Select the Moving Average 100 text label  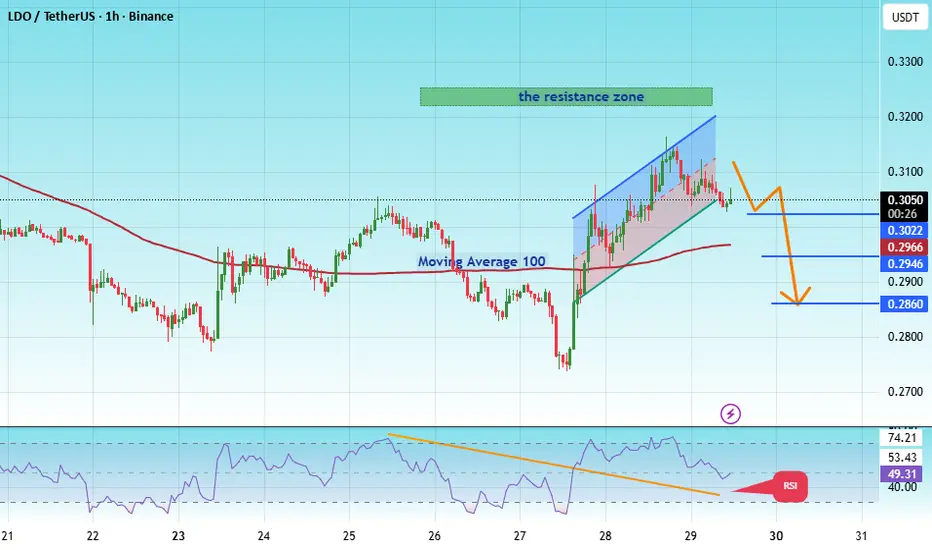[481, 262]
